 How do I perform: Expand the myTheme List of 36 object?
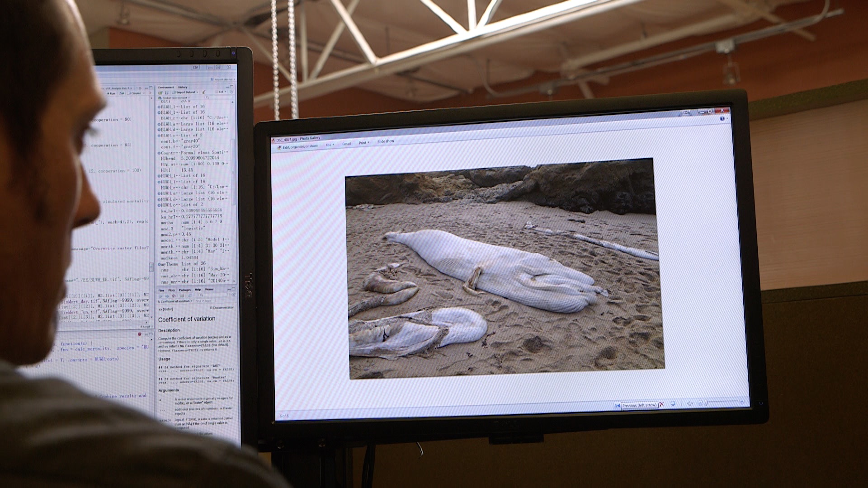click(159, 264)
